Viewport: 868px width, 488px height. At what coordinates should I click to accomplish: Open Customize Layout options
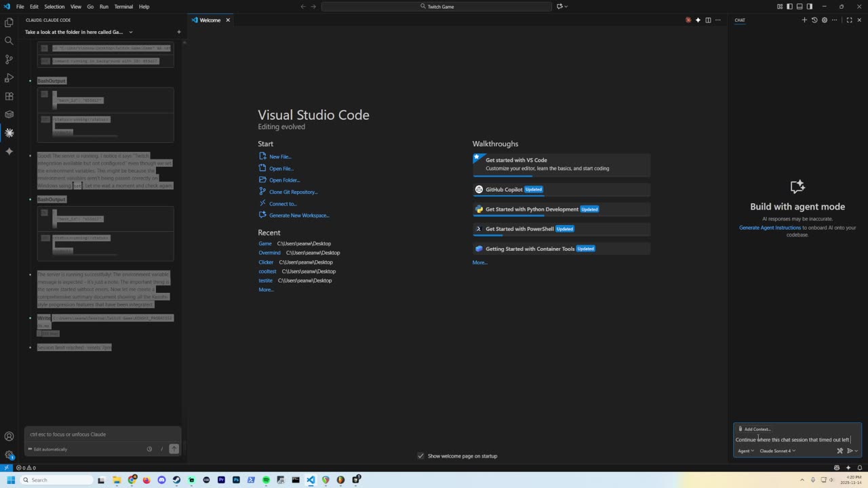pyautogui.click(x=780, y=7)
